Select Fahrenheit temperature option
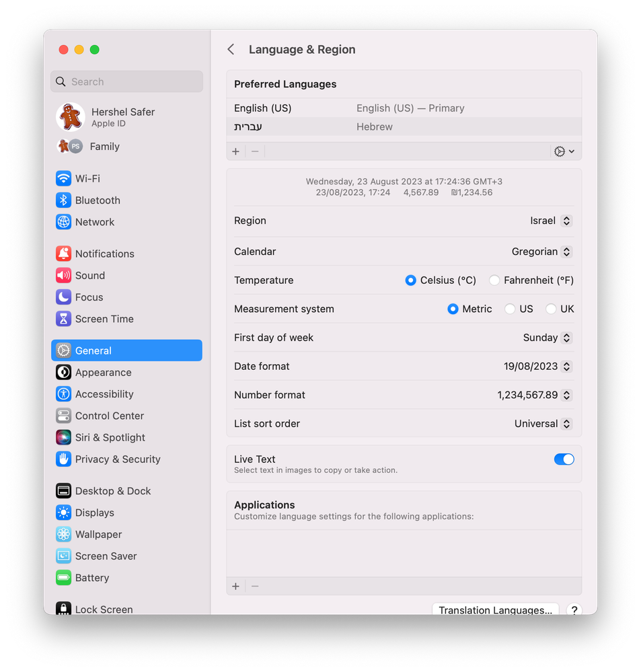Screen dimensions: 641x672 tap(494, 281)
